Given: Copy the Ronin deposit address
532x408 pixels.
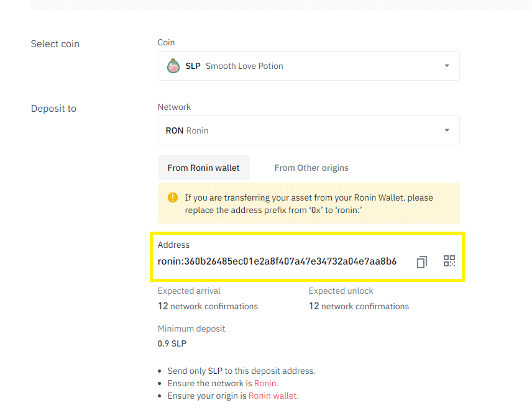Looking at the screenshot, I should pos(422,262).
